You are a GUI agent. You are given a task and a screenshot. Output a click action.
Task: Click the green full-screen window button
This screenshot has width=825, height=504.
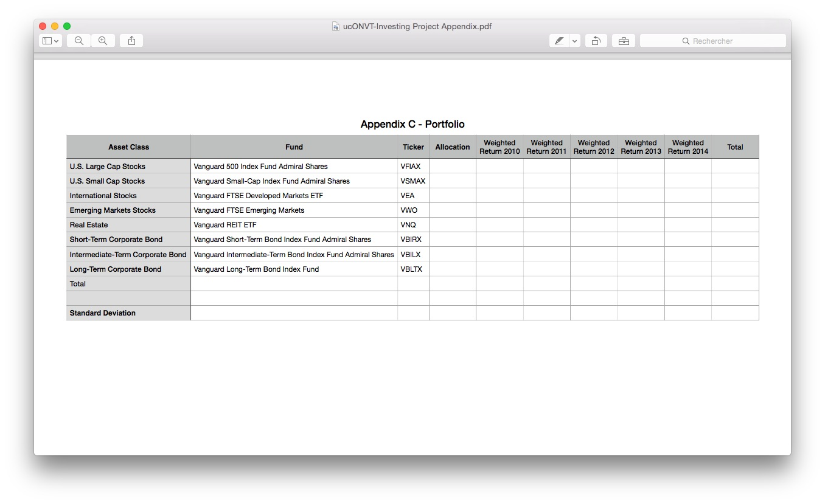(67, 26)
